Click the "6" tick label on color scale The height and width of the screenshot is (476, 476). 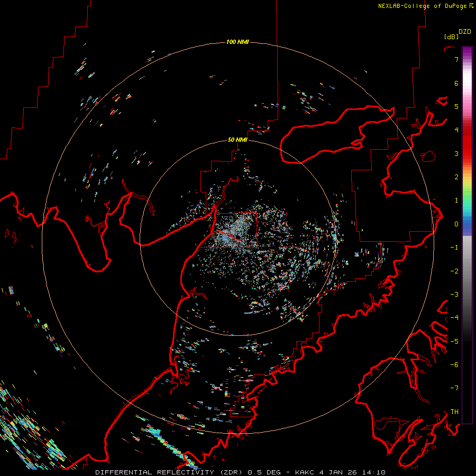click(456, 83)
